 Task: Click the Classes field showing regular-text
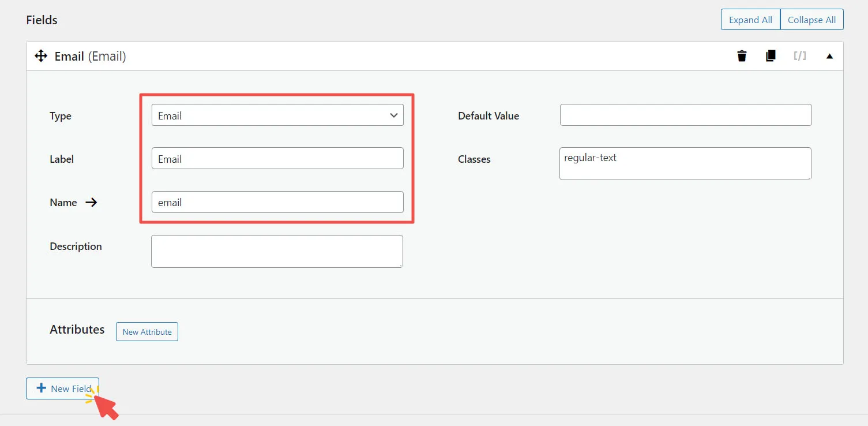point(685,163)
